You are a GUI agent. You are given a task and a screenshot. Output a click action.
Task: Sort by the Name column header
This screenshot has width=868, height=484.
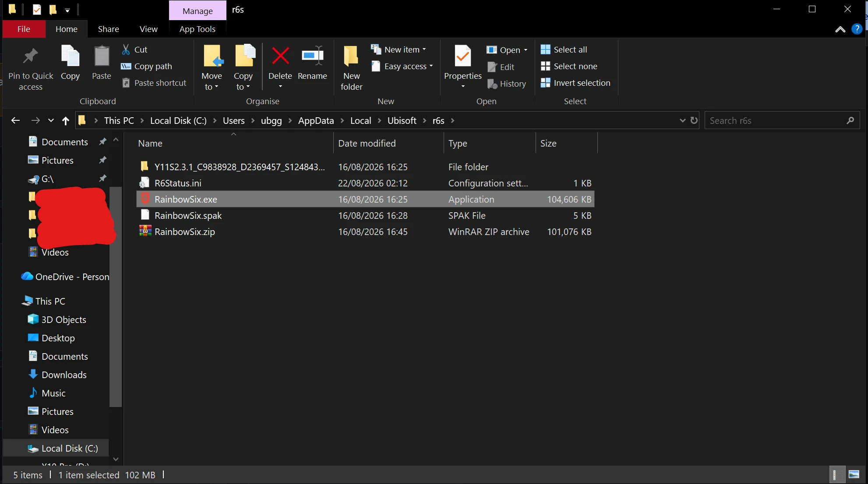pyautogui.click(x=234, y=143)
